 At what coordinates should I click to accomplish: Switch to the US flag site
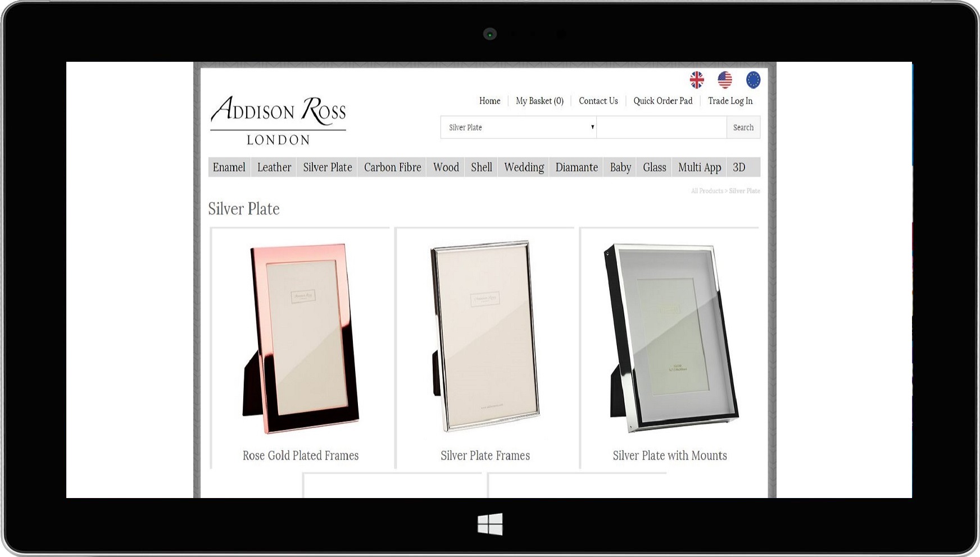[x=725, y=80]
